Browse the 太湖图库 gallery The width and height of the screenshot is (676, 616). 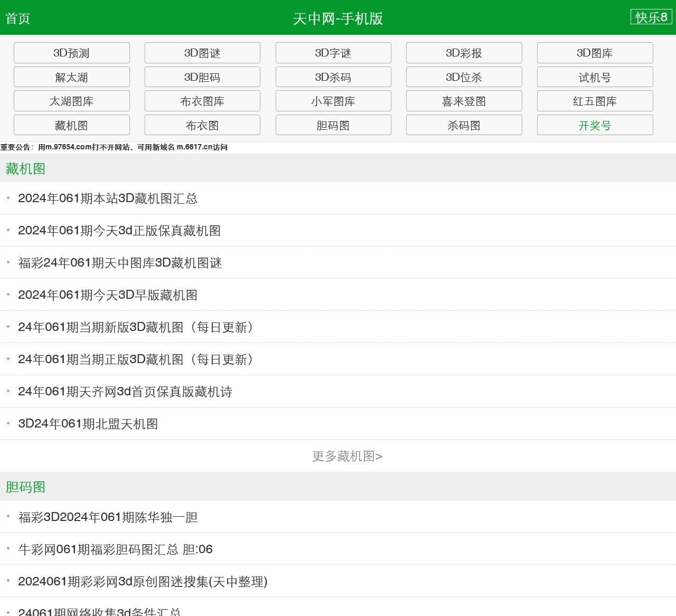(72, 101)
